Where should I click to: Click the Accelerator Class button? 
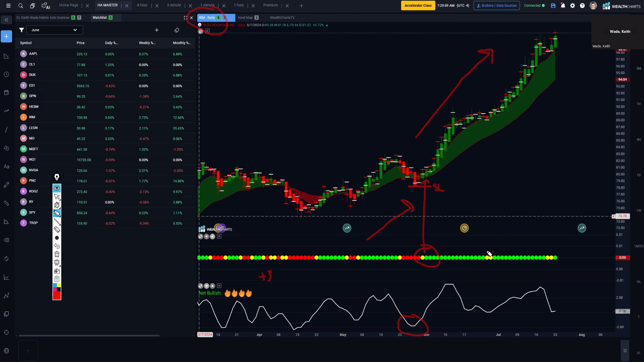coord(418,5)
